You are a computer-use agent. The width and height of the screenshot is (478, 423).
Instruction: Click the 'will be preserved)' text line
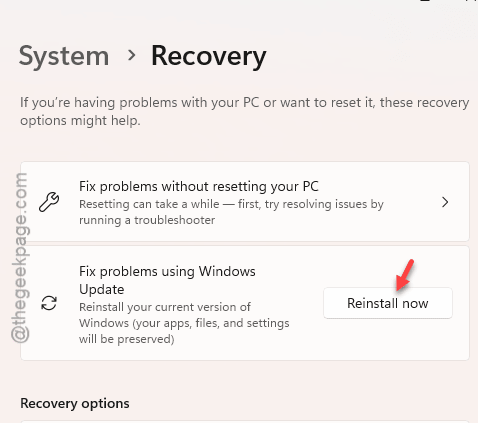127,339
